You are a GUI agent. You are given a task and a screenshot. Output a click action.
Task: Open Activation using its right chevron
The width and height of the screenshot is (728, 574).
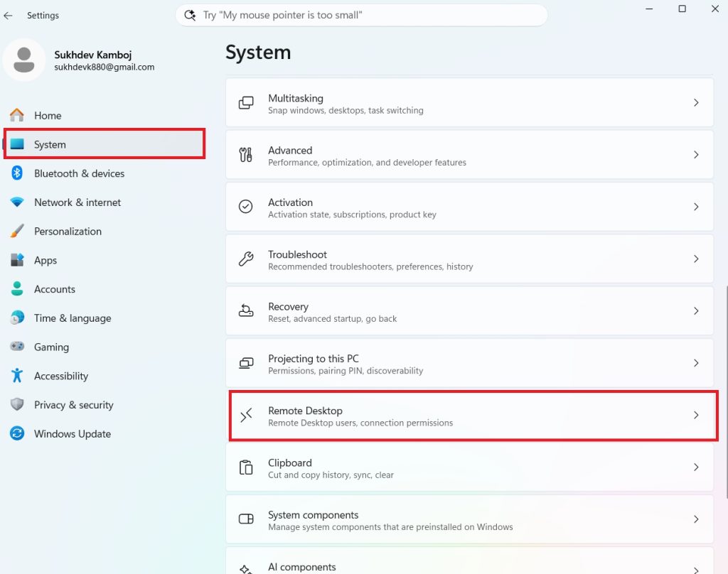pyautogui.click(x=696, y=207)
